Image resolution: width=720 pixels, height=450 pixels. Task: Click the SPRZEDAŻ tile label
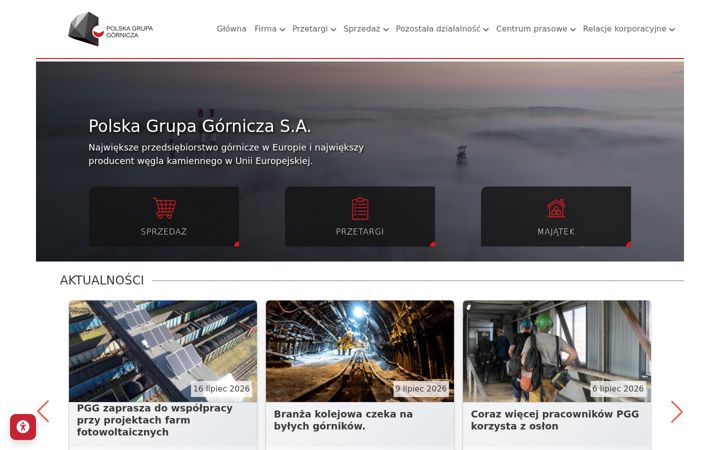[164, 232]
